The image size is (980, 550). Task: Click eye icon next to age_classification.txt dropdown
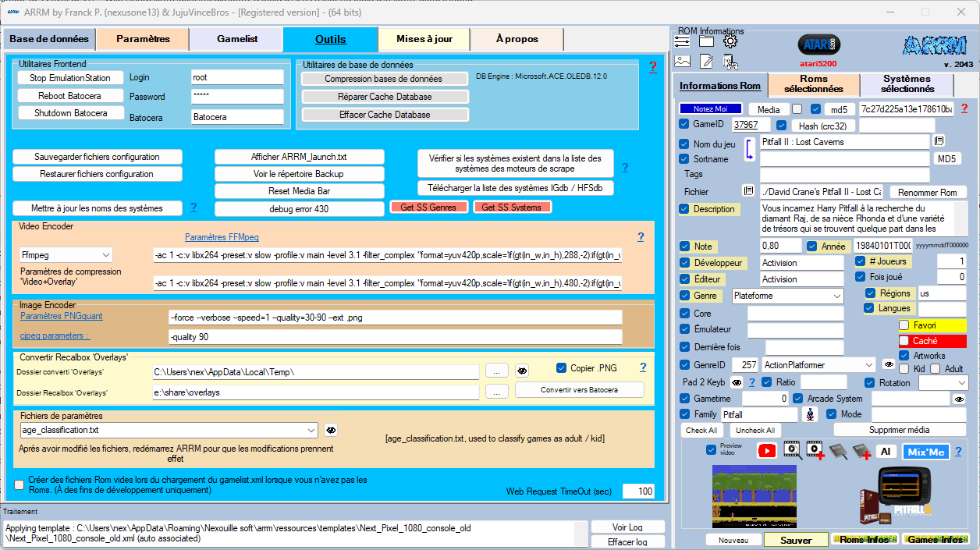tap(331, 430)
